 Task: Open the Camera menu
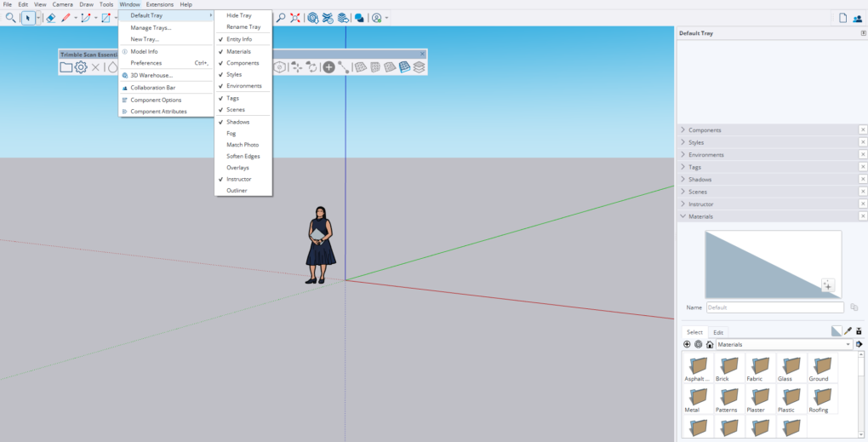pyautogui.click(x=63, y=4)
